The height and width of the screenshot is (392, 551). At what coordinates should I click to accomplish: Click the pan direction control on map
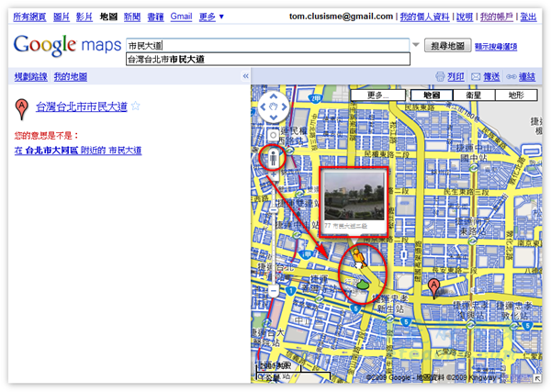coord(274,107)
